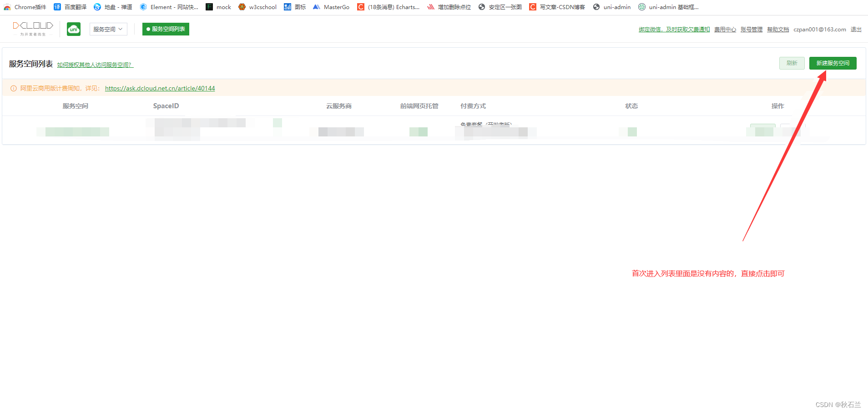Open uni-admin bookmark
Viewport: 868px width, 412px height.
[612, 7]
